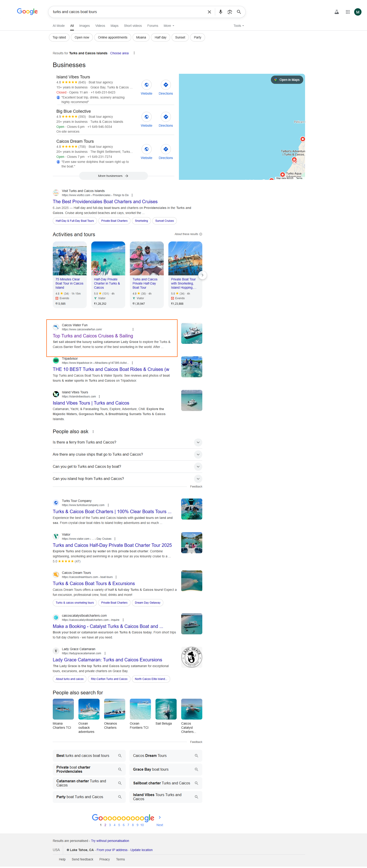Open the account avatar M
Screen dimensions: 367x868
(x=358, y=12)
